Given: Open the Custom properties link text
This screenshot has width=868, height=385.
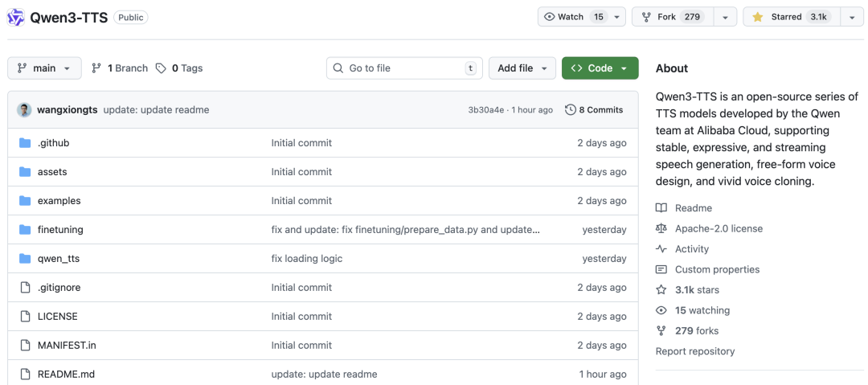Looking at the screenshot, I should click(x=718, y=269).
